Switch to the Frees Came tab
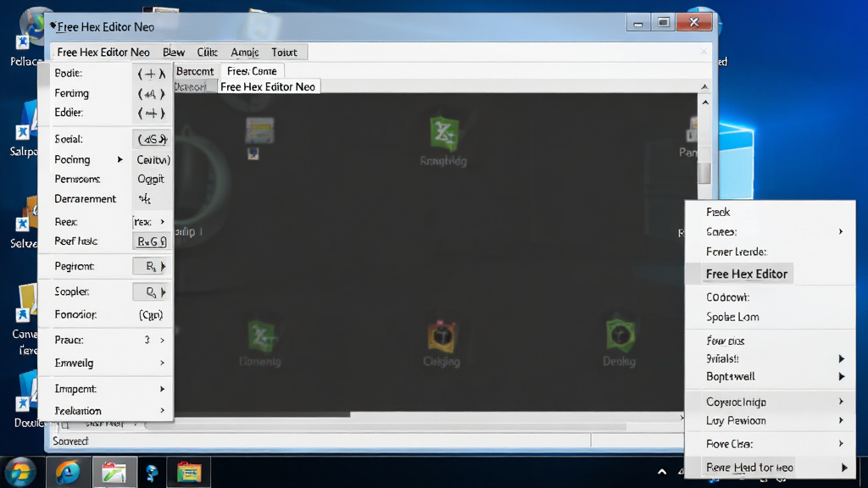This screenshot has height=488, width=868. tap(252, 71)
